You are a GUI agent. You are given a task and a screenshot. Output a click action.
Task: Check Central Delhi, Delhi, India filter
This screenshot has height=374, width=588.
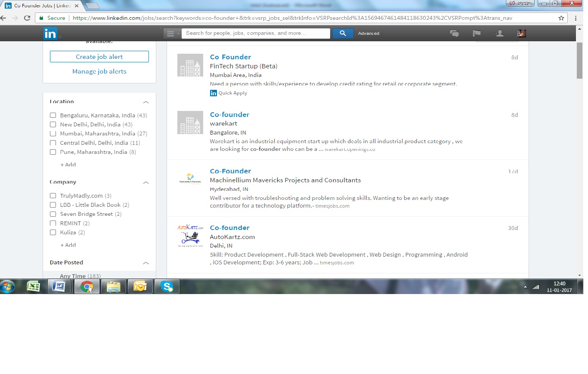pos(53,143)
